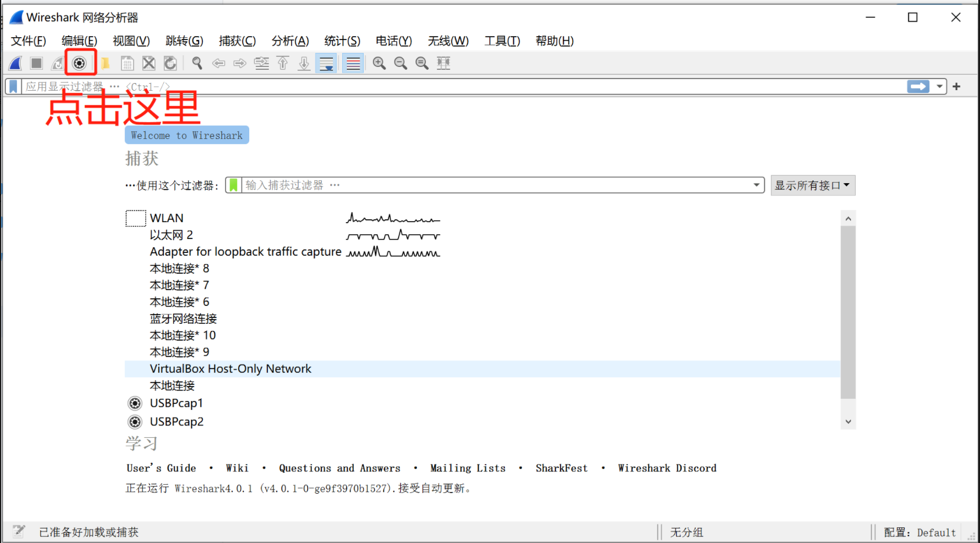Open a capture file via folder icon
Screen dimensions: 980x543
pyautogui.click(x=105, y=63)
